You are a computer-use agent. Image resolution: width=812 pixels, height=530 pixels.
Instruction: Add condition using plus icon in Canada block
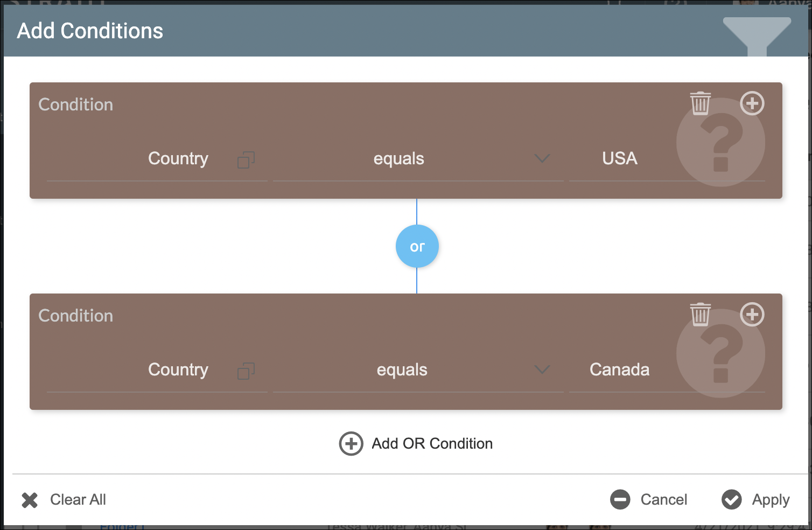click(x=752, y=314)
